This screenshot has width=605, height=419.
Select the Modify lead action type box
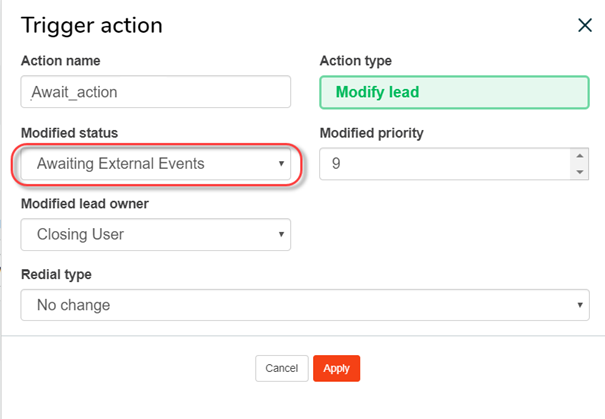pyautogui.click(x=454, y=92)
